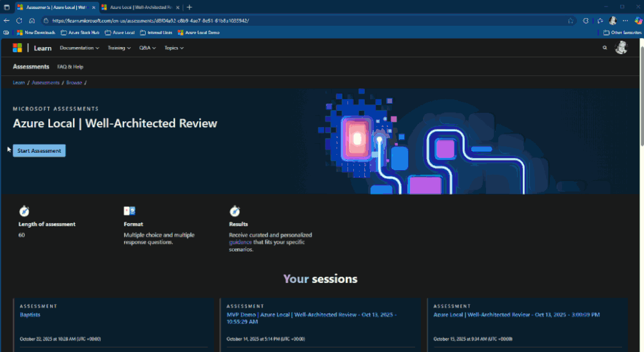Screen dimensions: 644x352
Task: Open the tab actions menu icon
Action: pos(6,7)
